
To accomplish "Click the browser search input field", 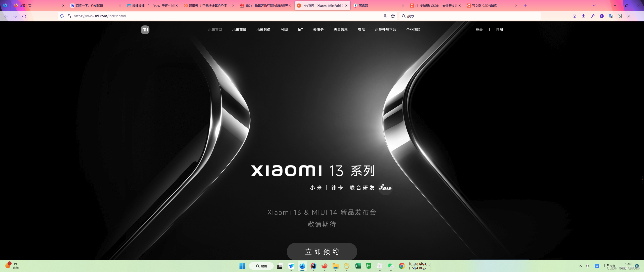I will 470,16.
